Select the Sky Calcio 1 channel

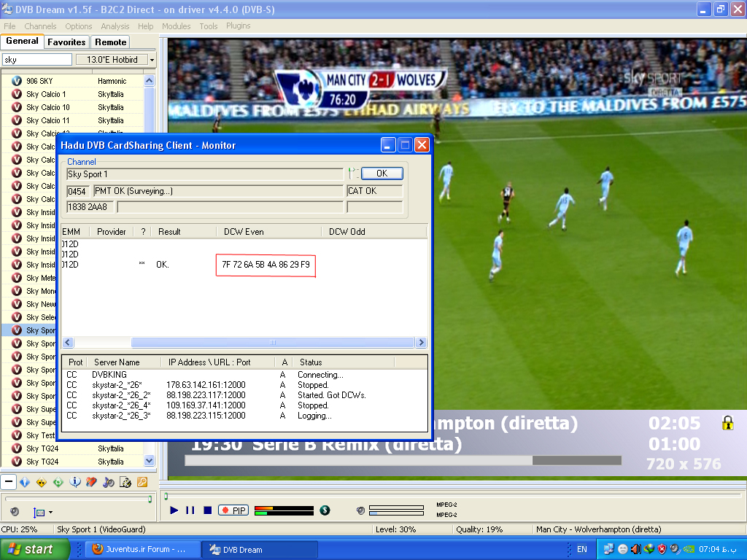(x=72, y=94)
